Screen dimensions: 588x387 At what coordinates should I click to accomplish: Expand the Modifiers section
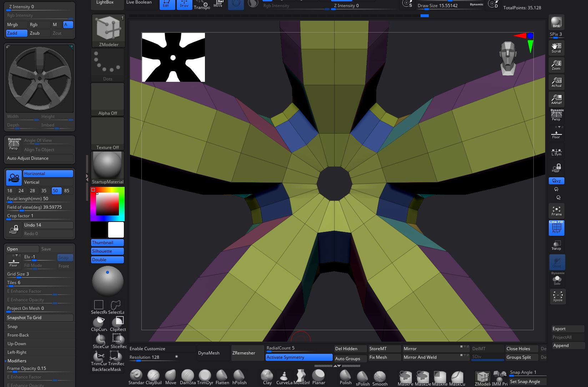(17, 361)
